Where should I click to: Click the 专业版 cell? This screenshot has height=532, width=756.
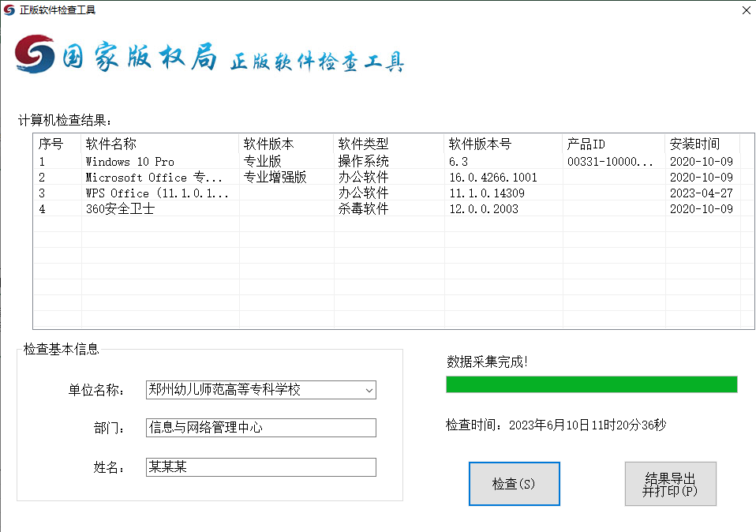262,161
